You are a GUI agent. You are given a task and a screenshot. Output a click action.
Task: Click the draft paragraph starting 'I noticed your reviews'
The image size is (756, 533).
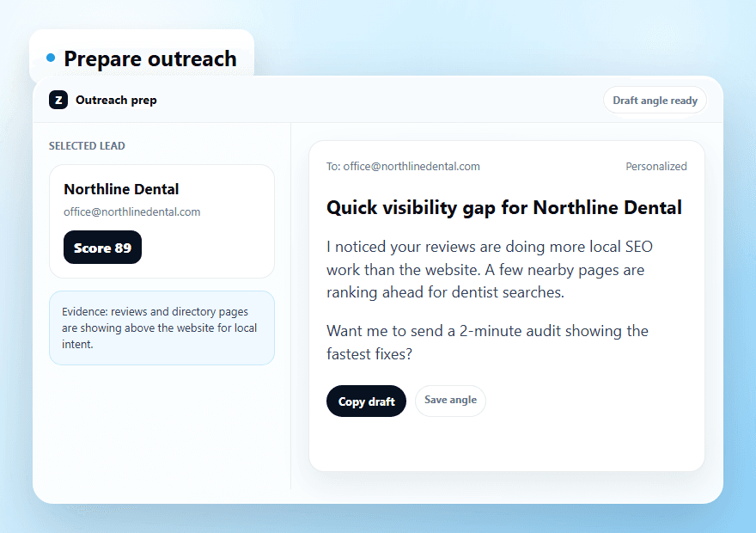(x=490, y=269)
